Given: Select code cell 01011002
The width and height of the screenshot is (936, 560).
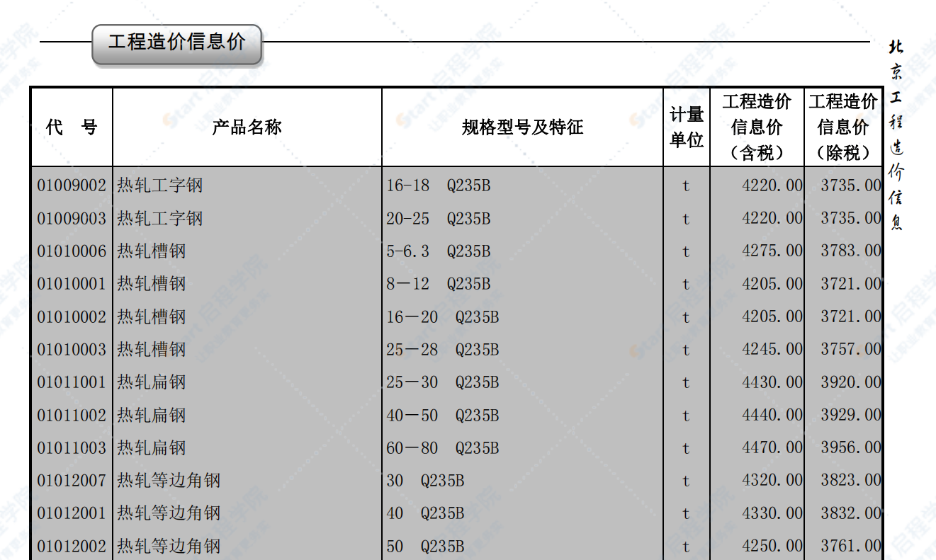Looking at the screenshot, I should 72,416.
